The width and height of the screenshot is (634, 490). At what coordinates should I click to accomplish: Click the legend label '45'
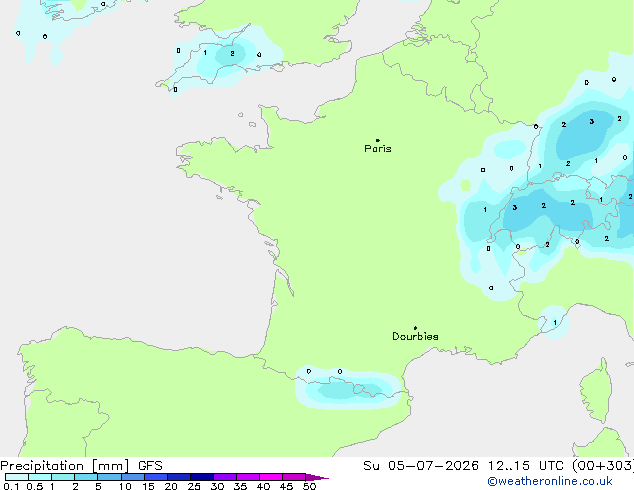[x=286, y=486]
